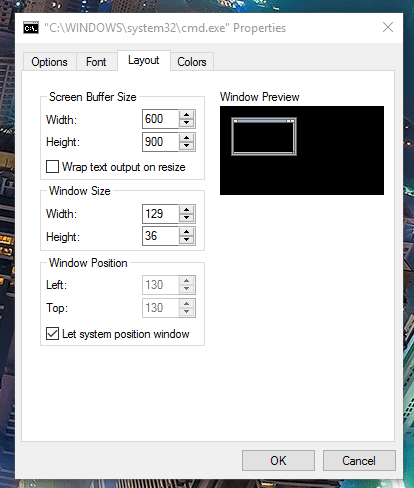This screenshot has width=414, height=488.
Task: Select the Screen Buffer Width field
Action: 161,119
